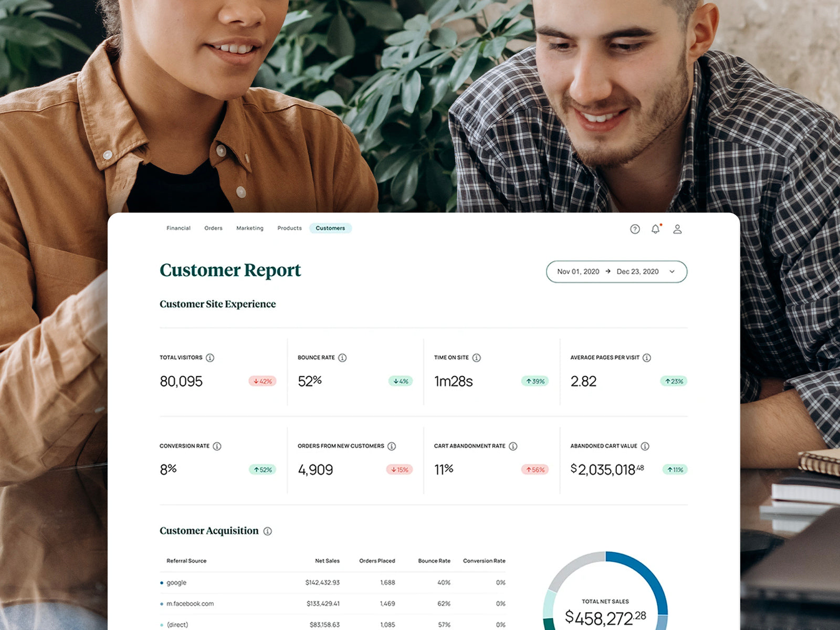Select the (direct) referral source row
840x630 pixels.
pyautogui.click(x=333, y=624)
